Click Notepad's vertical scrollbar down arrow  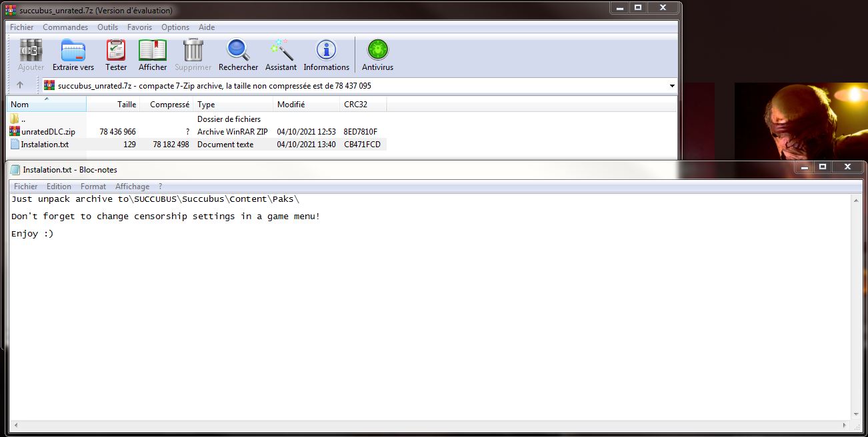[855, 414]
